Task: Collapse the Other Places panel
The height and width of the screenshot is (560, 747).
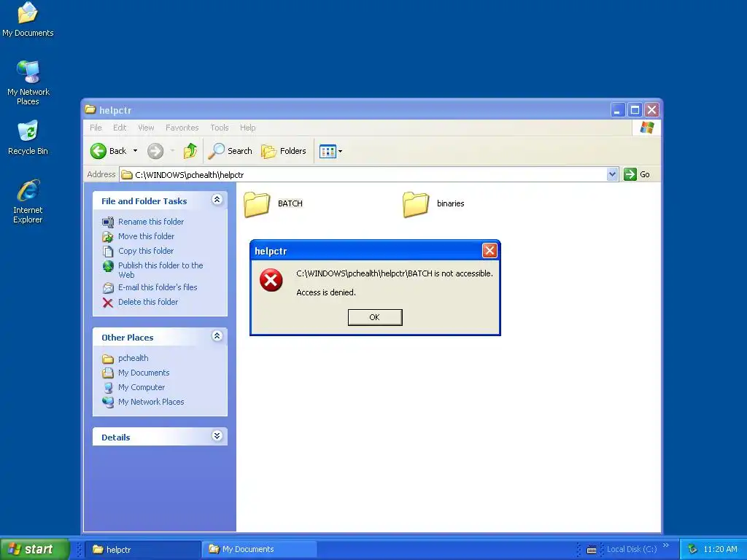Action: (x=217, y=336)
